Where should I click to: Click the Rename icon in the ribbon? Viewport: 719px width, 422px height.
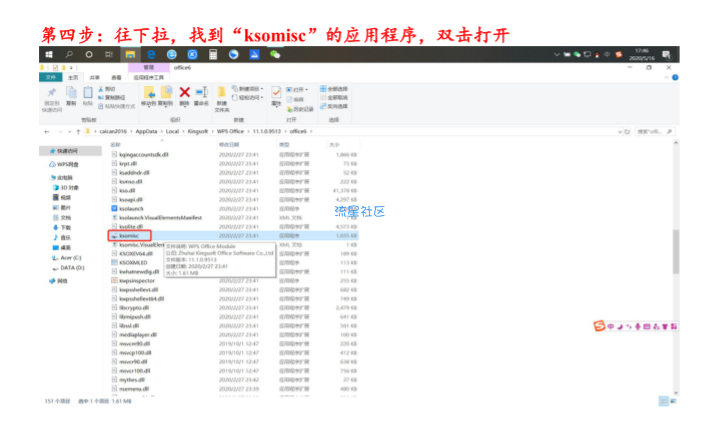click(201, 92)
